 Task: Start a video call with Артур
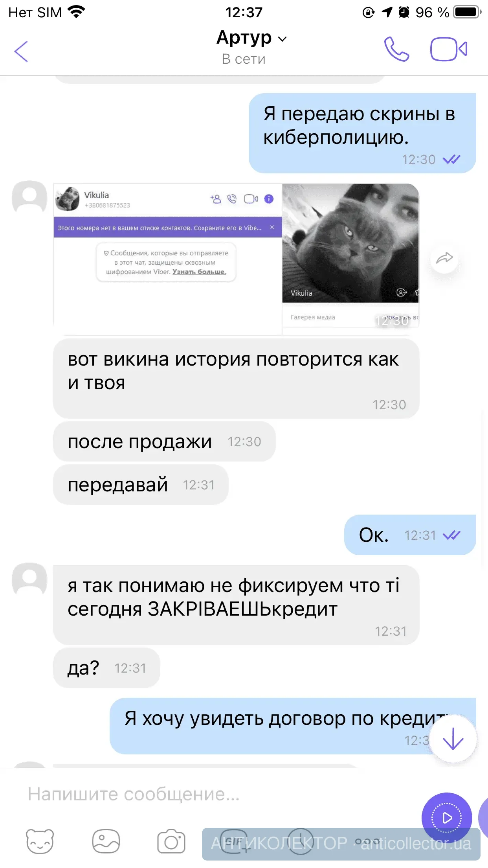[448, 49]
